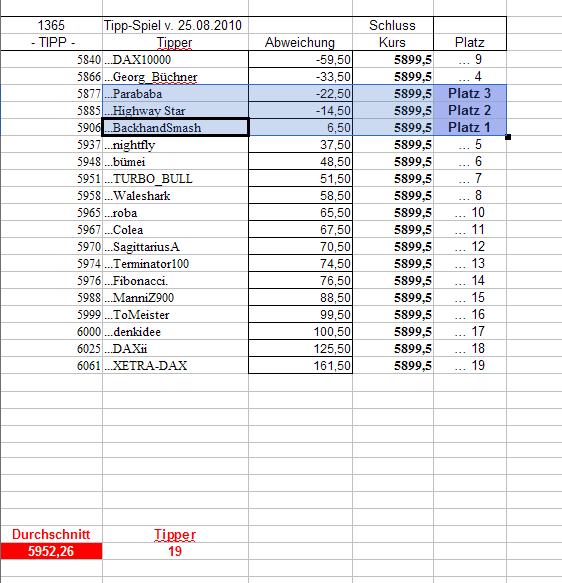562x583 pixels.
Task: Click the rank cell showing ... 4
Action: pos(470,77)
